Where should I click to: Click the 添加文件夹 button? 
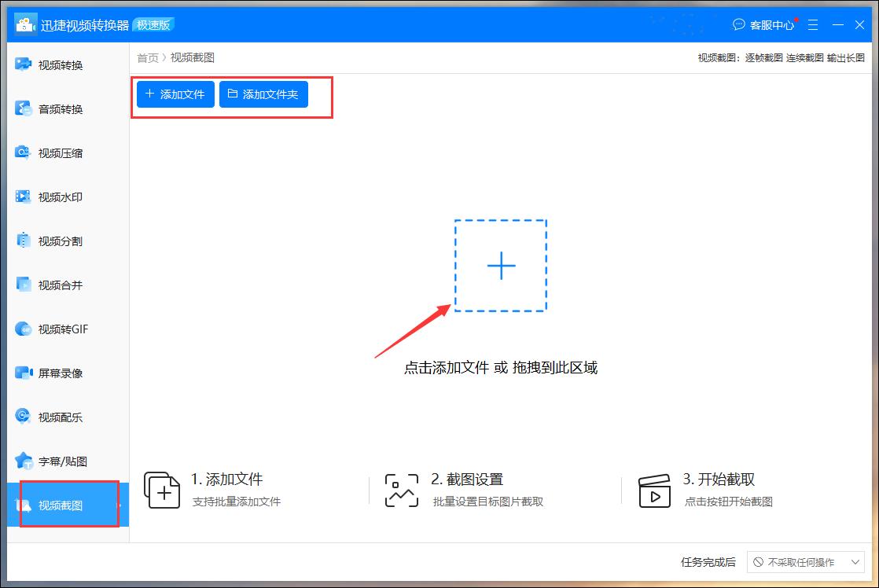pos(263,94)
